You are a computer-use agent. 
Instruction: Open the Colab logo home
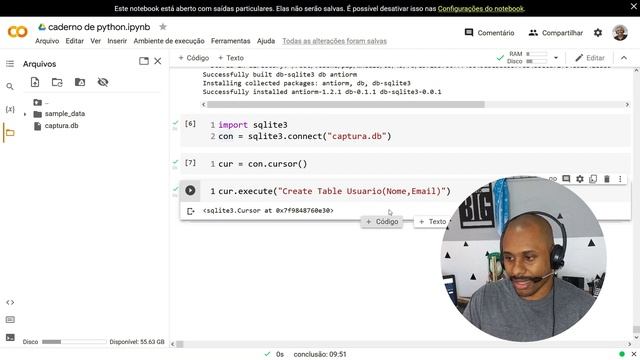pos(18,32)
